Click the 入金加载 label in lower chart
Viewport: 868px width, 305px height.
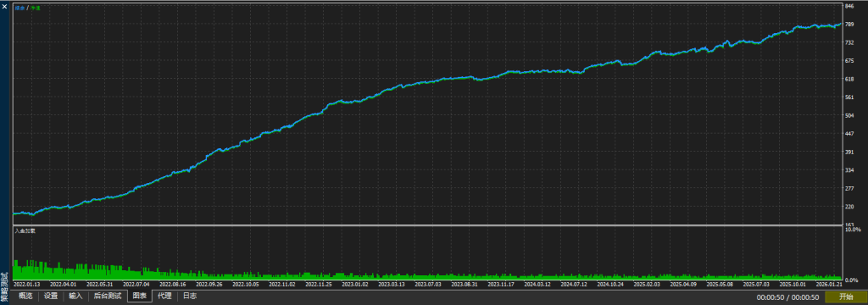pyautogui.click(x=25, y=230)
